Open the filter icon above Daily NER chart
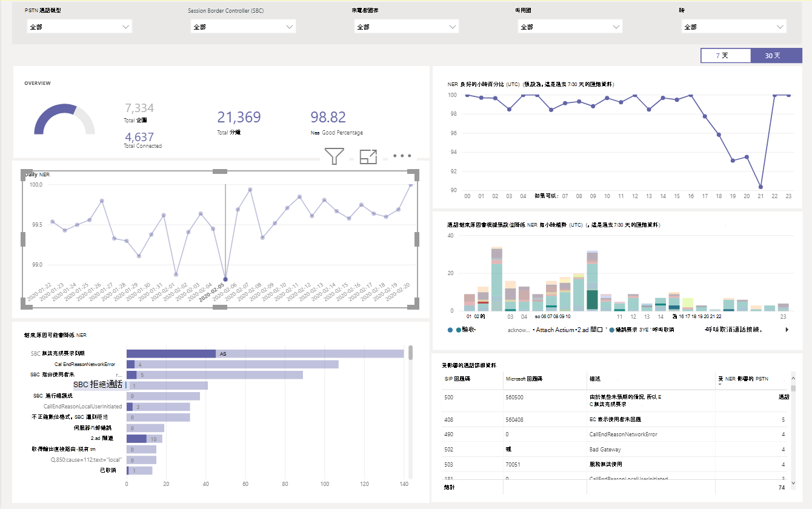812x509 pixels. [334, 156]
